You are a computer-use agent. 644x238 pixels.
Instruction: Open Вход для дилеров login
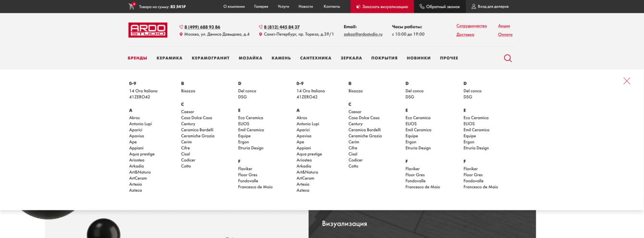[493, 6]
